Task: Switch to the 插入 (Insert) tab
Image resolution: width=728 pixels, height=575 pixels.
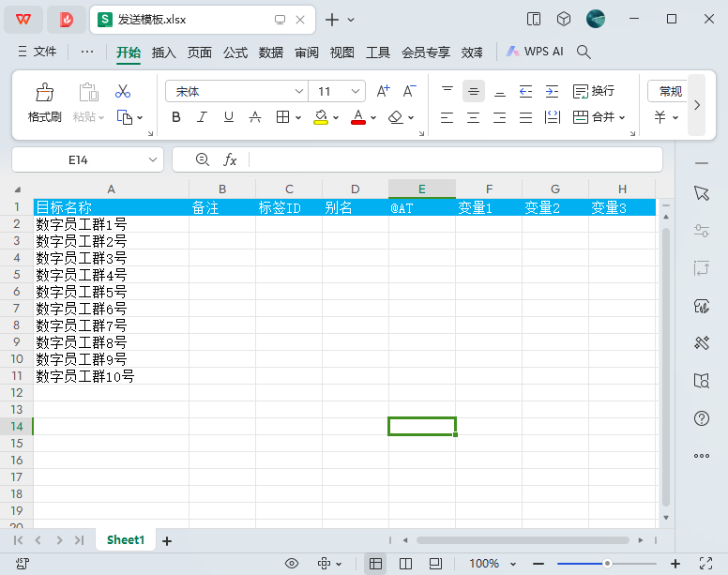Action: 164,53
